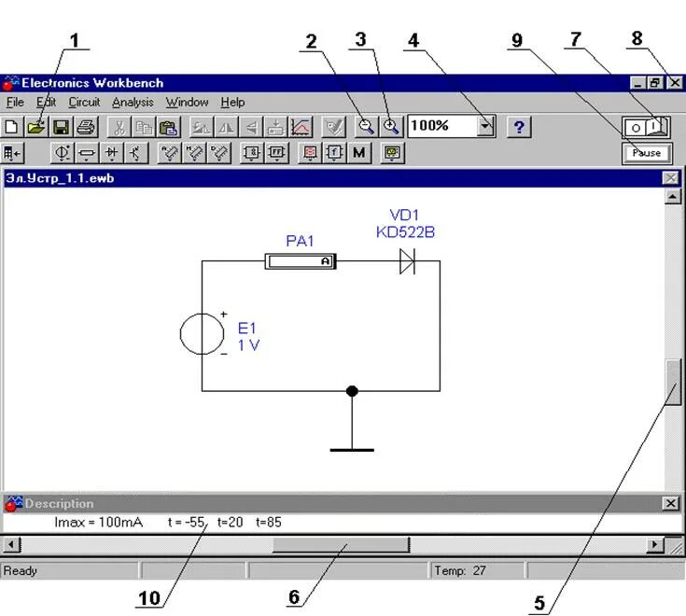
Task: Toggle the simulation power switch
Action: [646, 128]
